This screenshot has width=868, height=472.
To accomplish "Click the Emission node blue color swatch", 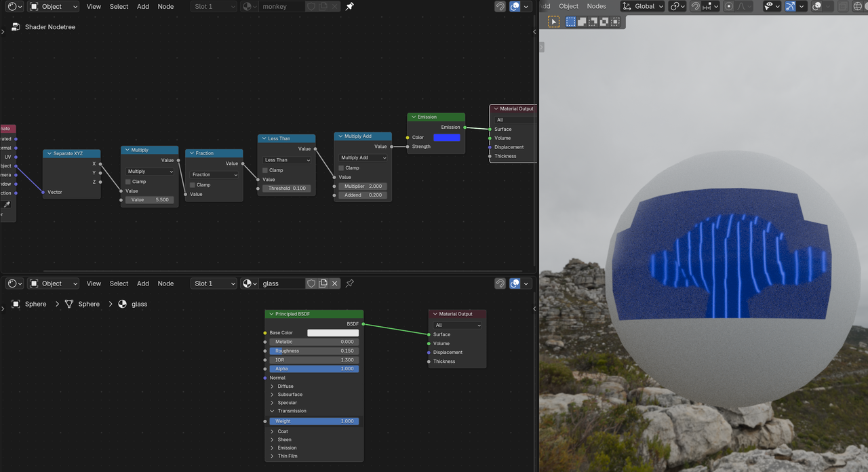I will 446,138.
